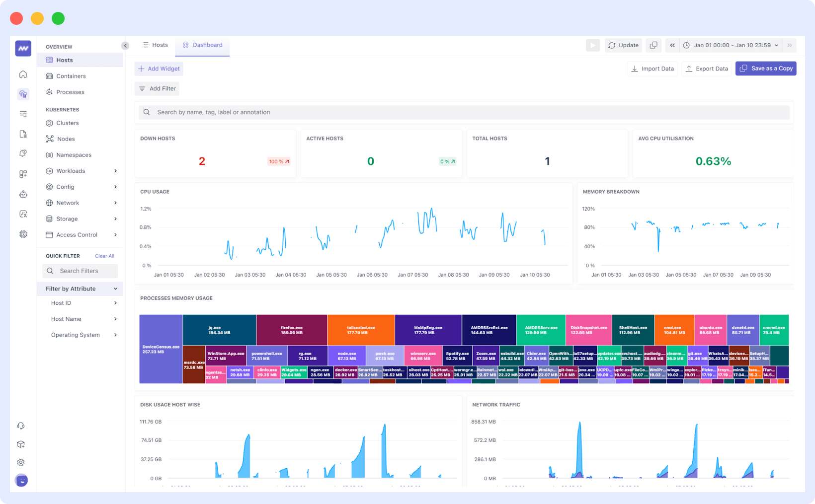Collapse the sidebar using the chevron button
This screenshot has width=815, height=504.
125,45
